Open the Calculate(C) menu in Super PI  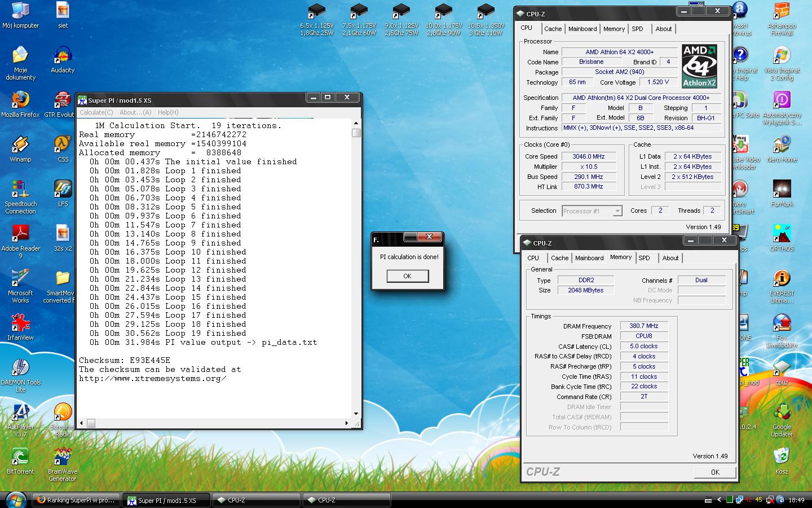click(x=96, y=112)
